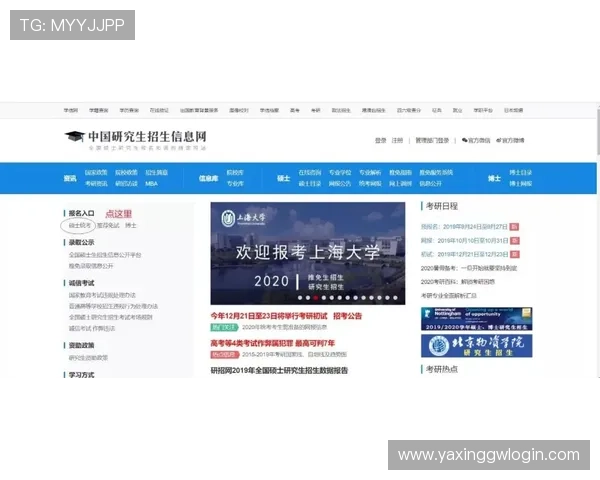Click 考研日程 section heading

[x=442, y=206]
